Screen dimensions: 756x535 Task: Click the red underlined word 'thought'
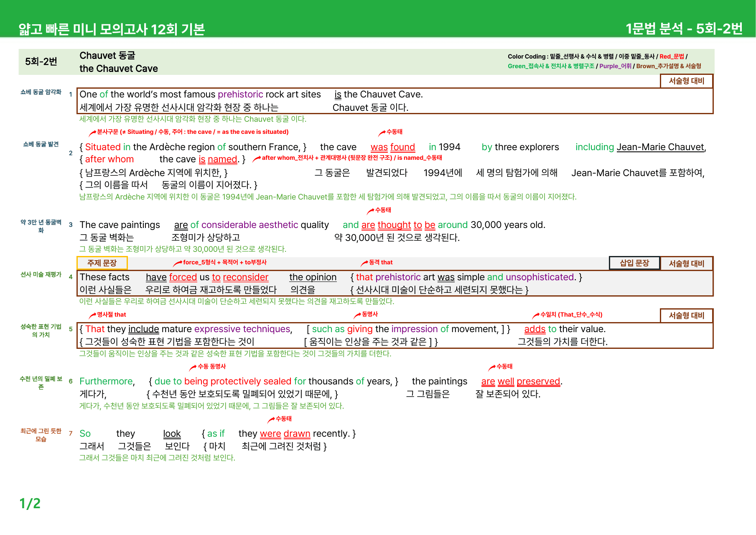394,225
